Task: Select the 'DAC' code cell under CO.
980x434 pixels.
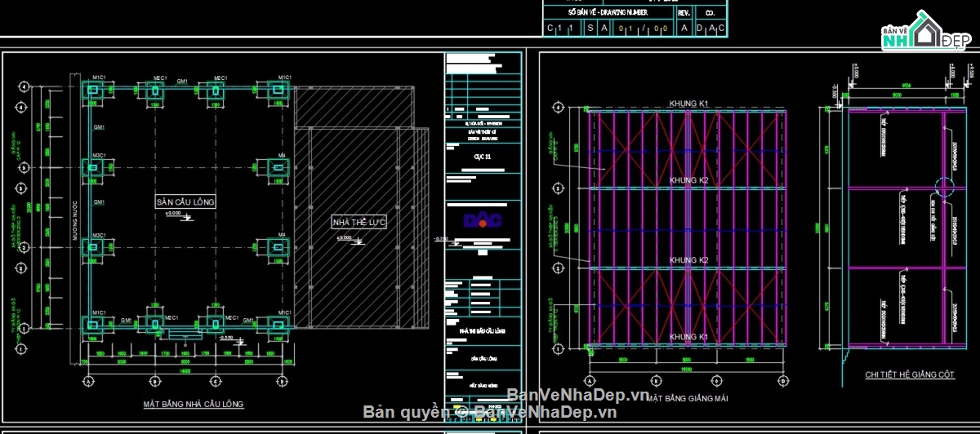Action: (711, 29)
